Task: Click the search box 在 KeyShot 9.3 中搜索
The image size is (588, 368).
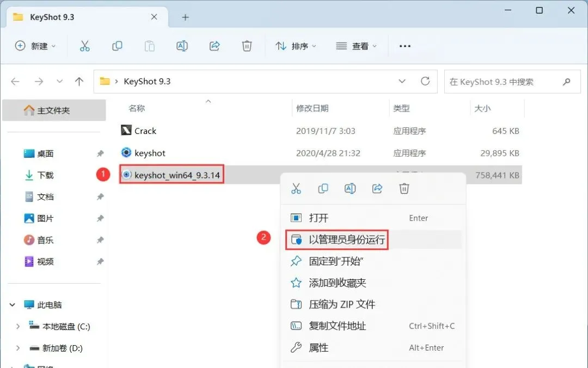Action: pyautogui.click(x=512, y=82)
